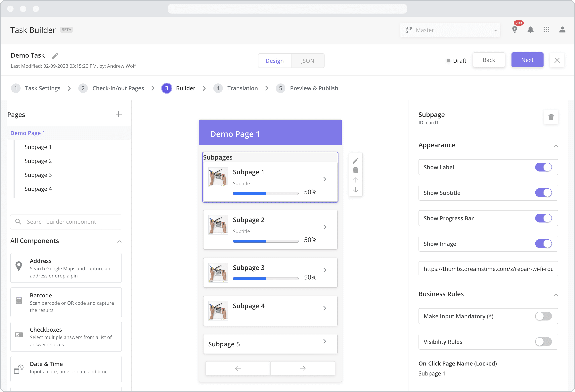The image size is (575, 392).
Task: Go to step 4 Translation
Action: pyautogui.click(x=236, y=88)
